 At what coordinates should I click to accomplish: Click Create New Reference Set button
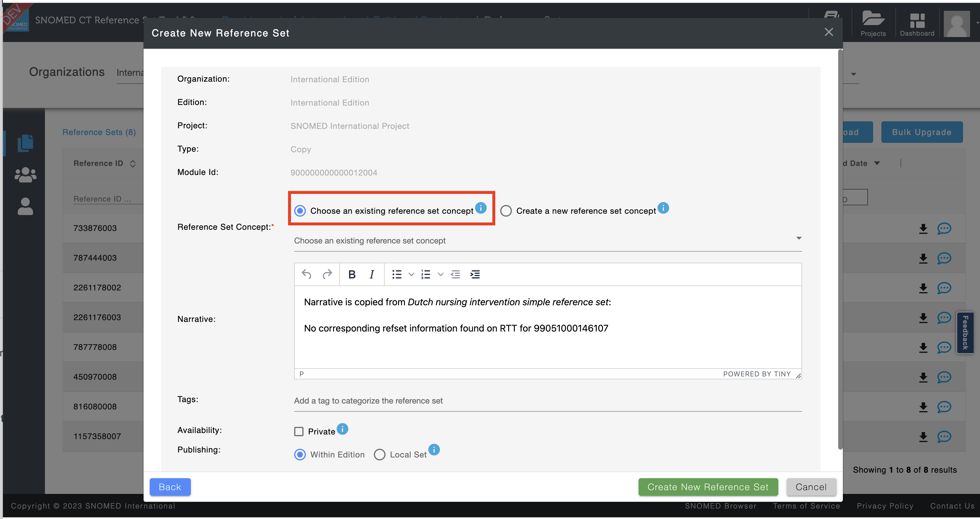708,487
